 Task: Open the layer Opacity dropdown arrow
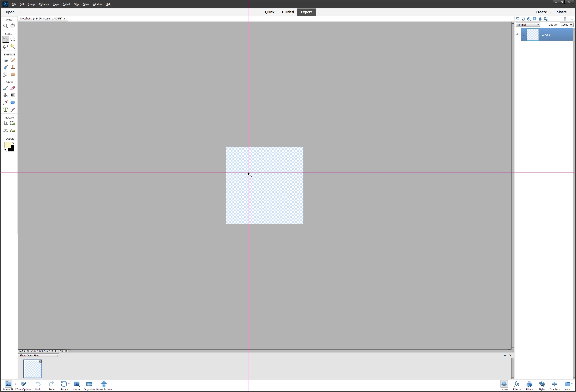(571, 25)
